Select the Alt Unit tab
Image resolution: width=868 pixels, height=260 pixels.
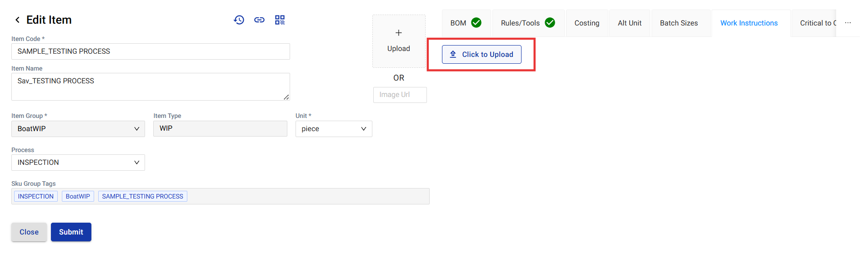pyautogui.click(x=629, y=23)
